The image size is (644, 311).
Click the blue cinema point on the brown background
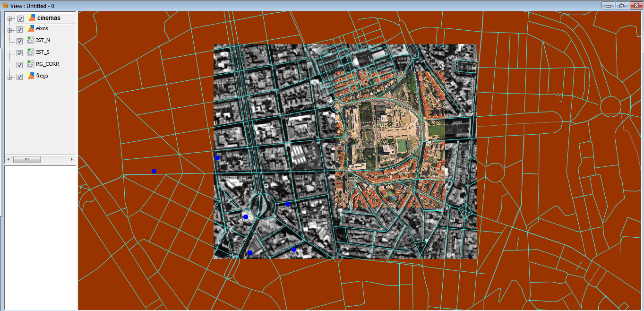pyautogui.click(x=154, y=171)
